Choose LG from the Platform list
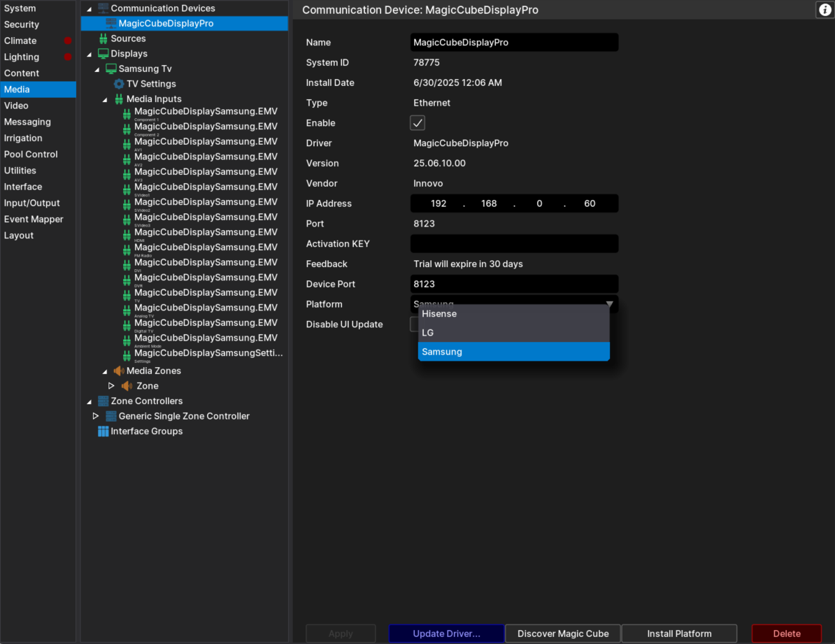The image size is (835, 644). (514, 333)
